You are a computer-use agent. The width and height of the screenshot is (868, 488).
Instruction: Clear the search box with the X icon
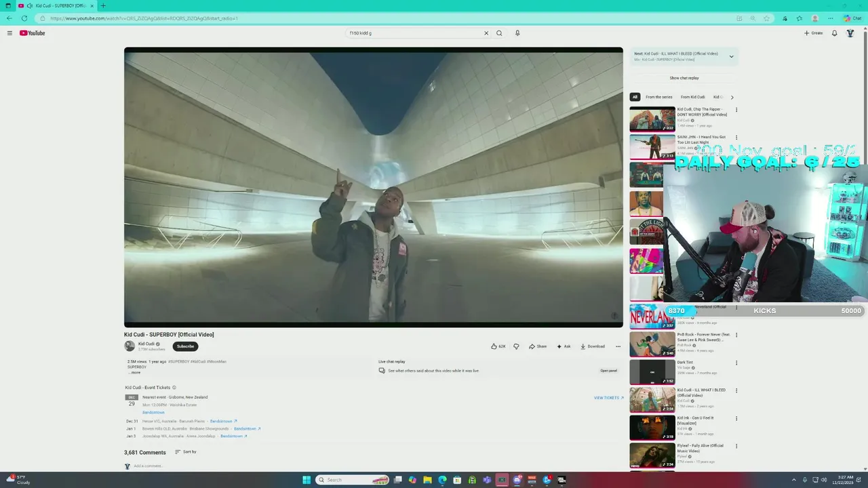[x=486, y=33]
